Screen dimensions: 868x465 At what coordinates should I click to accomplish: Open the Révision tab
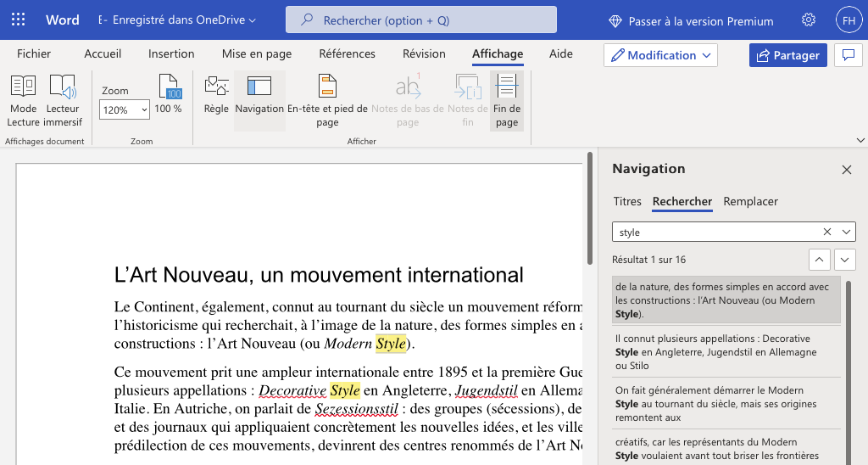pyautogui.click(x=424, y=53)
